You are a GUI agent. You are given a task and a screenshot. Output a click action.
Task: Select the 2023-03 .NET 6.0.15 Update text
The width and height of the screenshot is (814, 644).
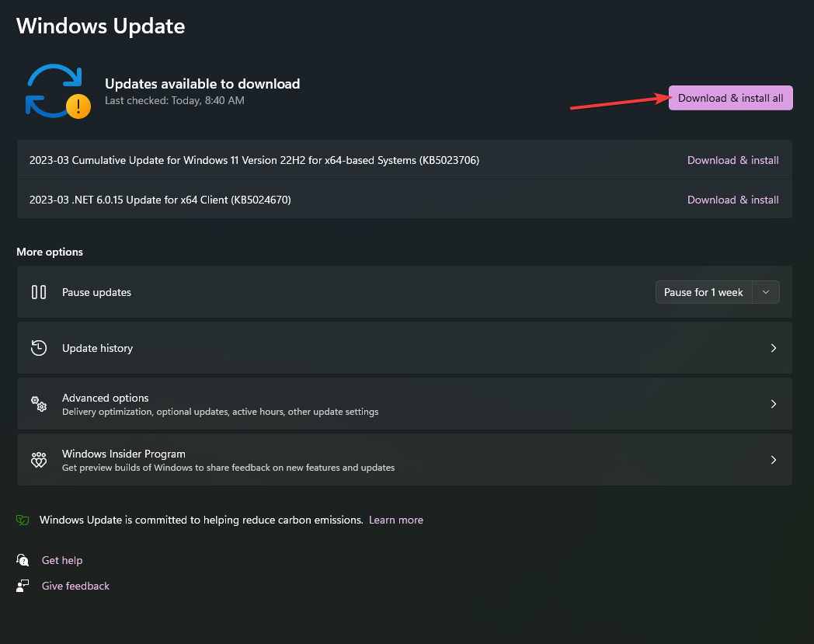click(160, 200)
